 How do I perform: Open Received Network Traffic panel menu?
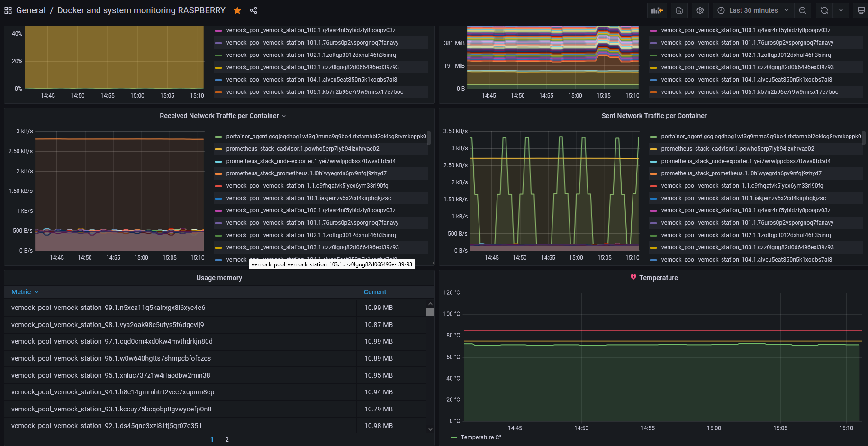[x=284, y=116]
